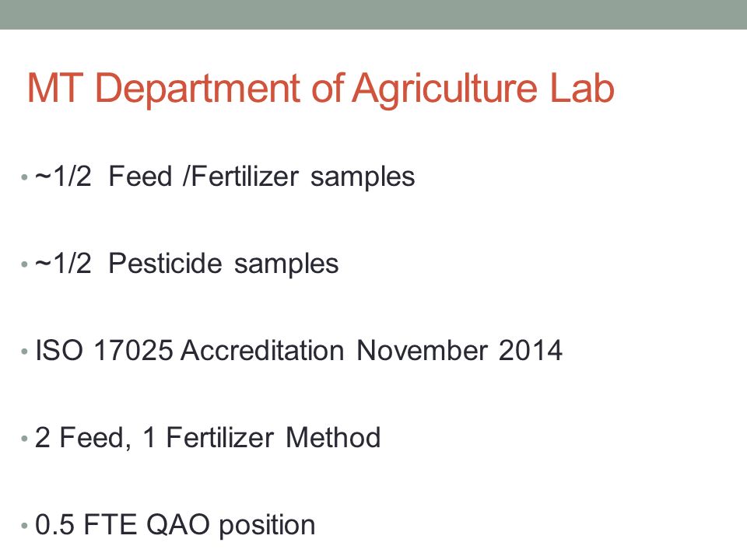Click the word Agriculture in the title

click(x=445, y=90)
